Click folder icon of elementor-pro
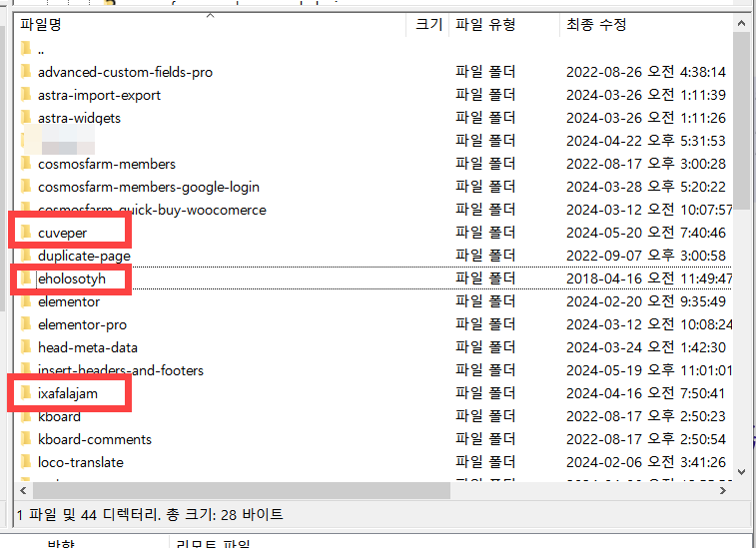The image size is (756, 548). (26, 324)
